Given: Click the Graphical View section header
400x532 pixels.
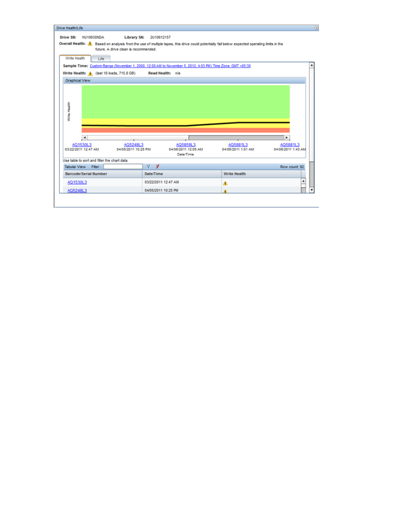Looking at the screenshot, I should (184, 80).
